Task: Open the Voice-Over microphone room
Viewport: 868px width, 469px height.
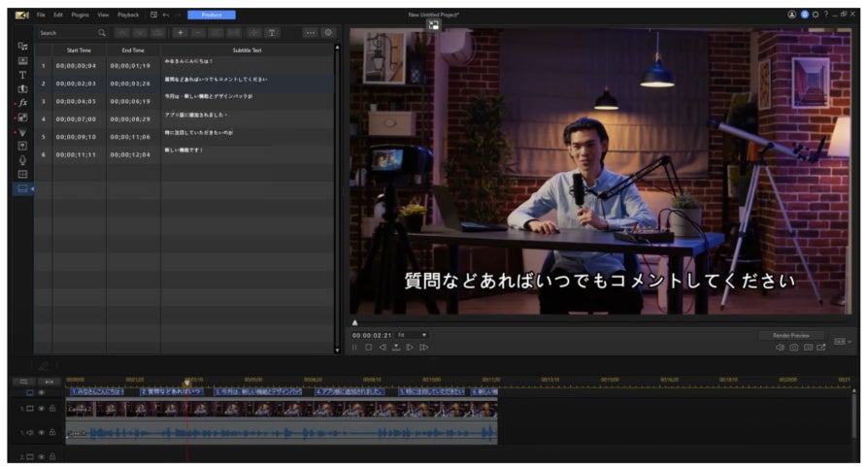Action: [22, 160]
